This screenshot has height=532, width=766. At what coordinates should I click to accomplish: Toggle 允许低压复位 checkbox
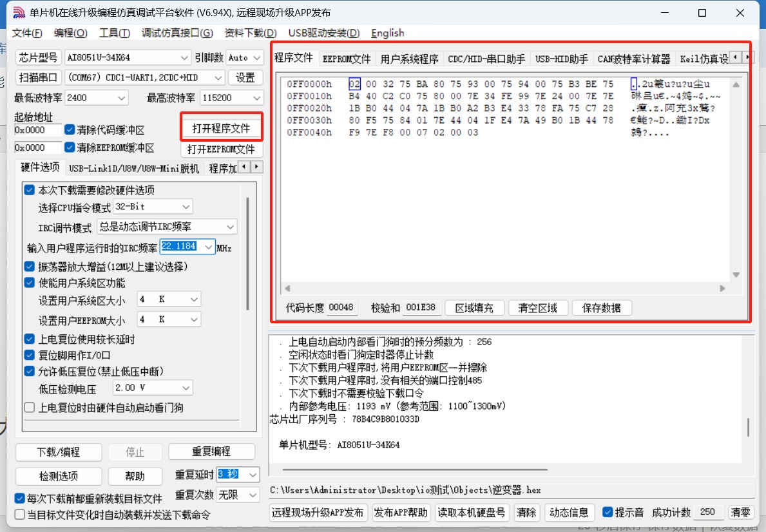(x=30, y=371)
